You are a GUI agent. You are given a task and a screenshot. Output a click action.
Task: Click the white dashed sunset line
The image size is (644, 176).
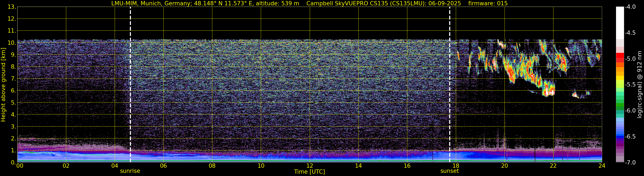pos(449,85)
